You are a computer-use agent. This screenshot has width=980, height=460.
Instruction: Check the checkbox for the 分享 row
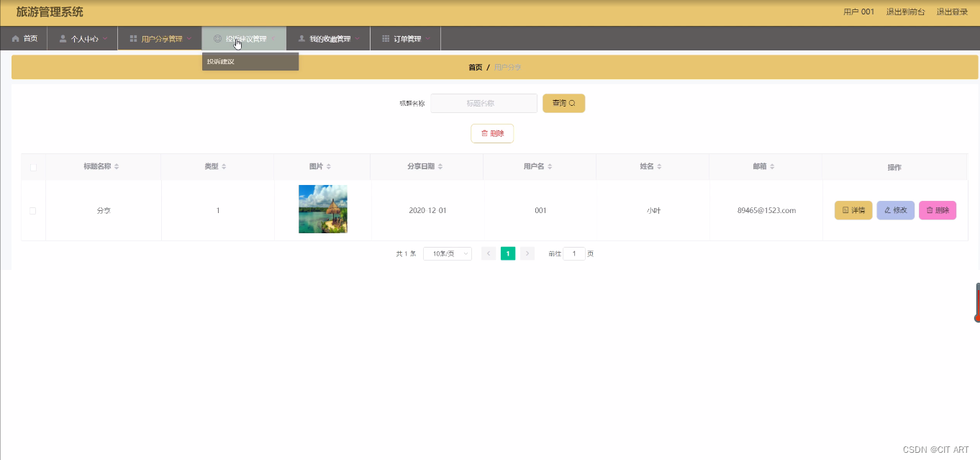point(32,210)
